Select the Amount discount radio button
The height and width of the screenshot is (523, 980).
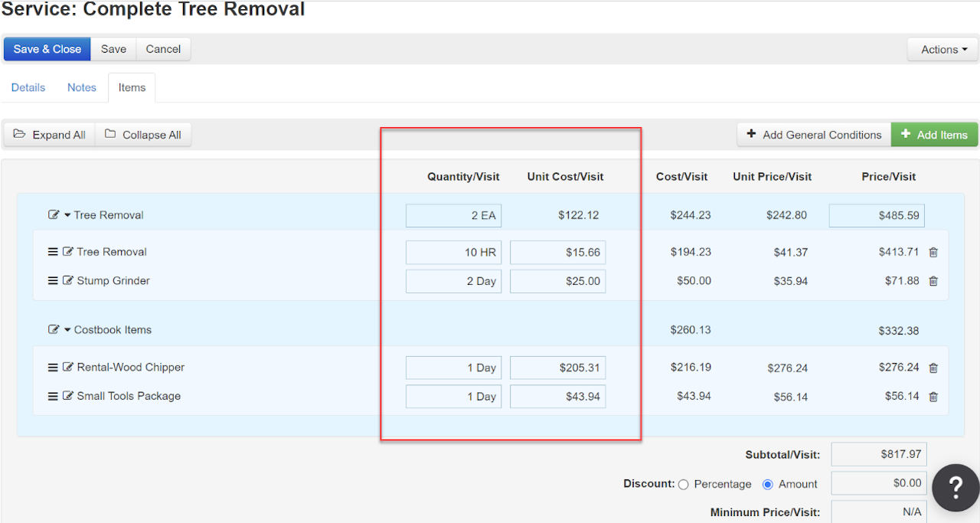(768, 484)
